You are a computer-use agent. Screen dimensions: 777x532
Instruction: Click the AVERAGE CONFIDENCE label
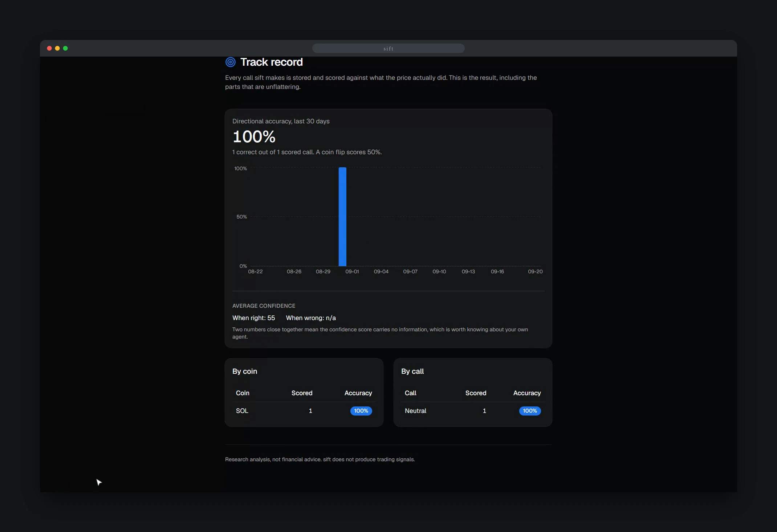point(264,306)
